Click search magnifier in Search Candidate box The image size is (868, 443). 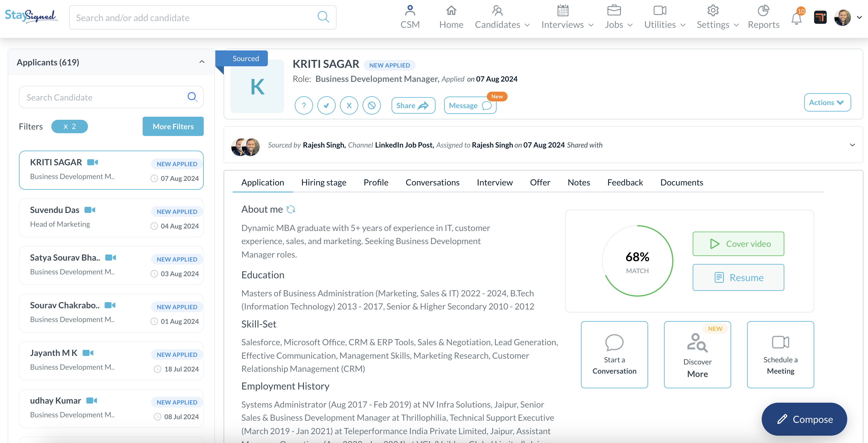click(192, 97)
